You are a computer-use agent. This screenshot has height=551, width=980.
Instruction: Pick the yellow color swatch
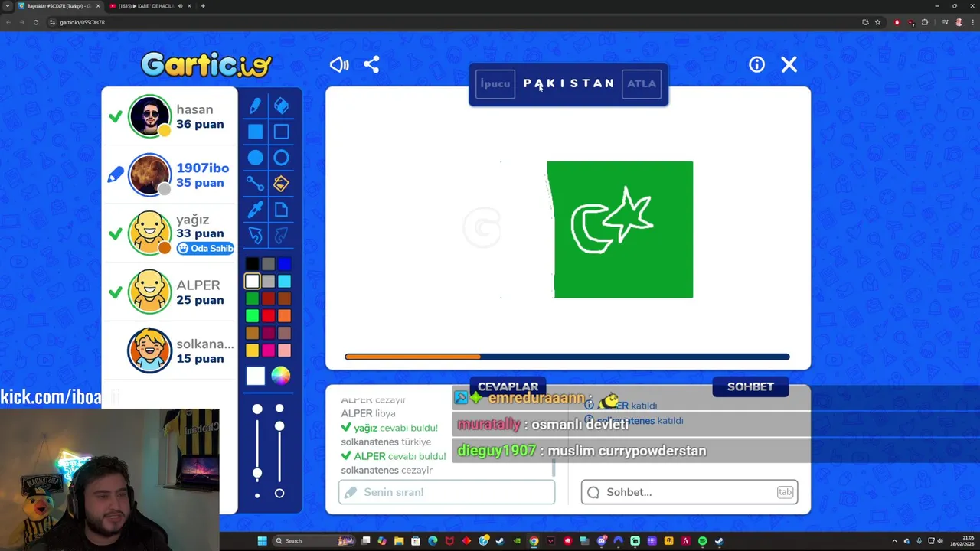pyautogui.click(x=252, y=350)
